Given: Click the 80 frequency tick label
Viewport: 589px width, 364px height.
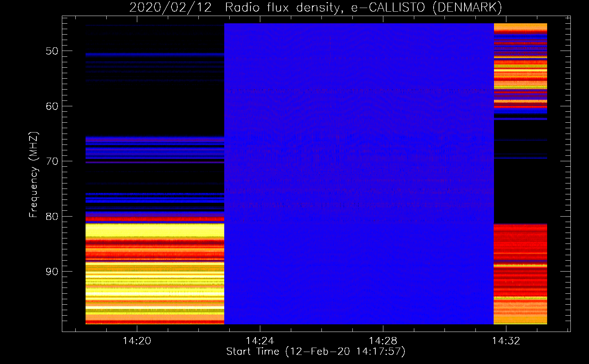Looking at the screenshot, I should click(52, 217).
